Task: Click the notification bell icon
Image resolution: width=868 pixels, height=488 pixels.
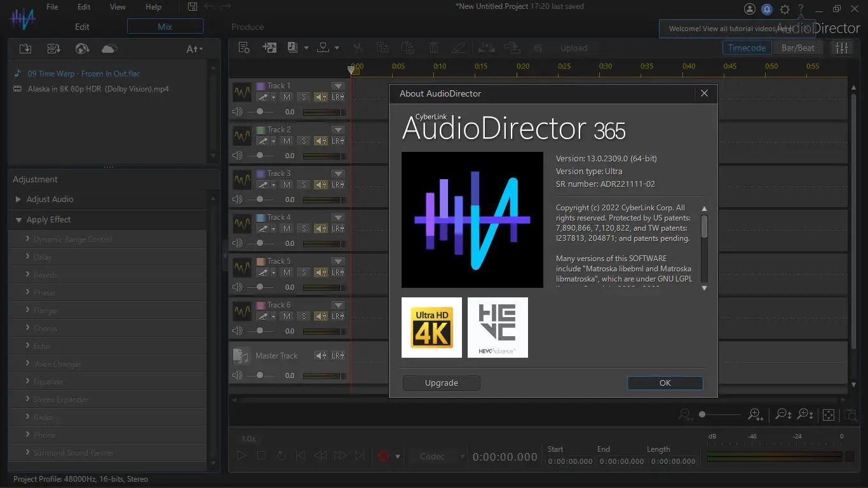Action: pyautogui.click(x=767, y=9)
